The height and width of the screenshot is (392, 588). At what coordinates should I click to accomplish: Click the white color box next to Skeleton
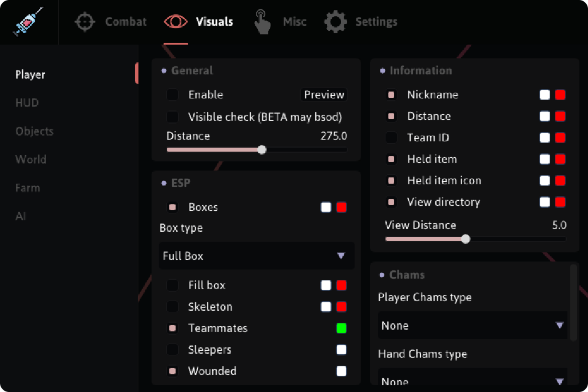pos(325,307)
